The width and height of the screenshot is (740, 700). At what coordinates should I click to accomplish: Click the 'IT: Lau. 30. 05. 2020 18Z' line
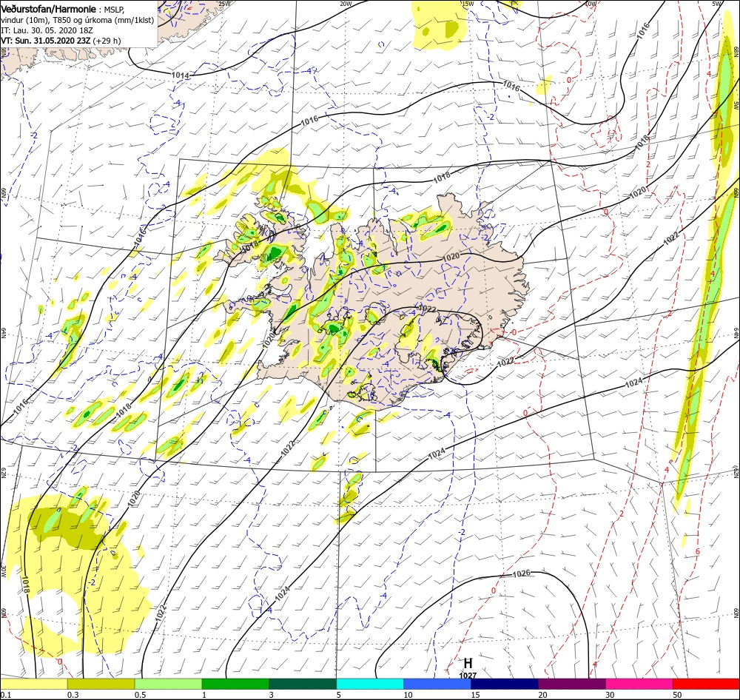tap(47, 30)
